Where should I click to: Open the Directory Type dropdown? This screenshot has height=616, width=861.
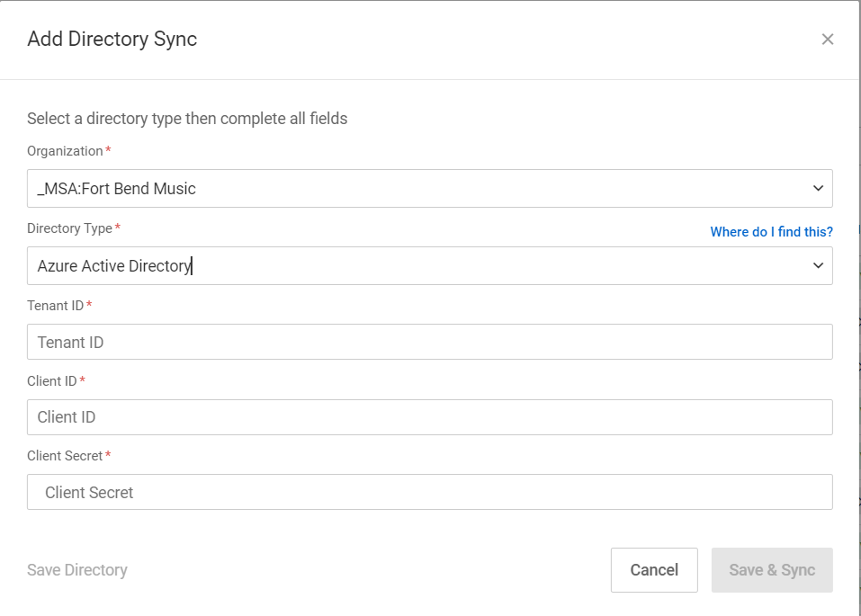pyautogui.click(x=430, y=265)
